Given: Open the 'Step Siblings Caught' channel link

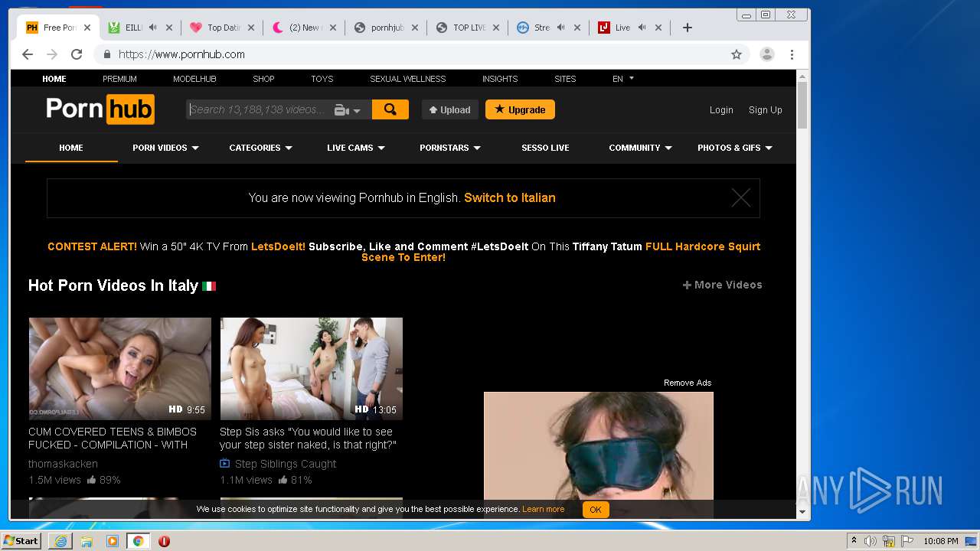Looking at the screenshot, I should (x=286, y=464).
